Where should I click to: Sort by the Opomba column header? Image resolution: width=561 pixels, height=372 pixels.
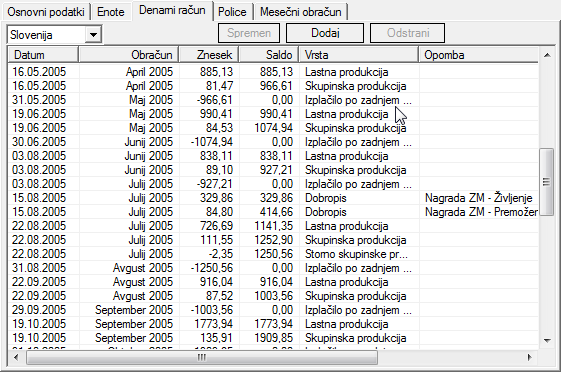point(478,55)
